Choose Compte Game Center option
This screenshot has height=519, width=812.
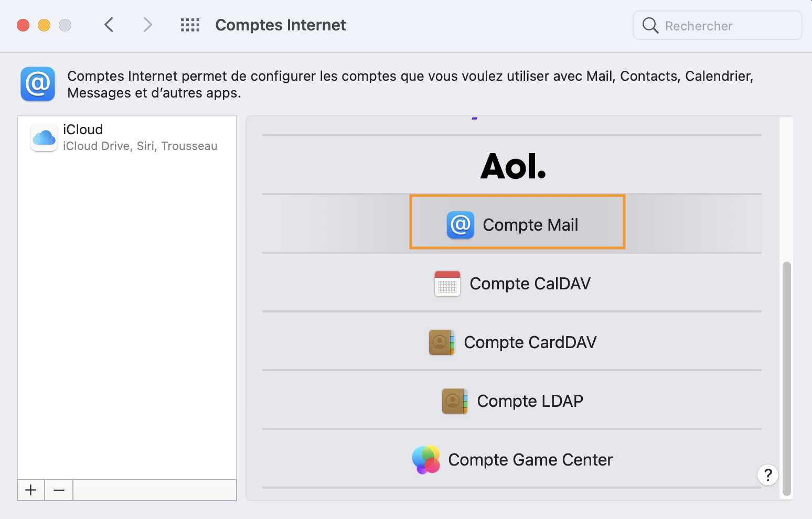tap(530, 460)
